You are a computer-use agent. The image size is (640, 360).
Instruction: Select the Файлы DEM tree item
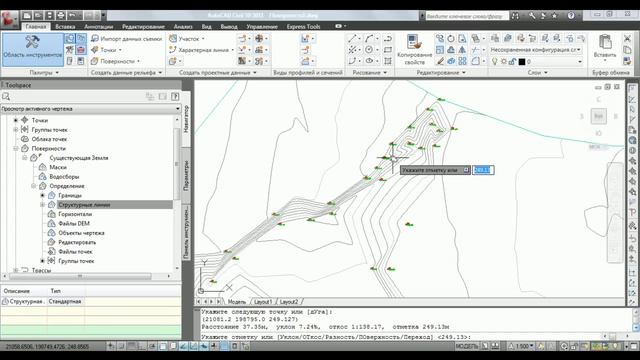tap(73, 224)
